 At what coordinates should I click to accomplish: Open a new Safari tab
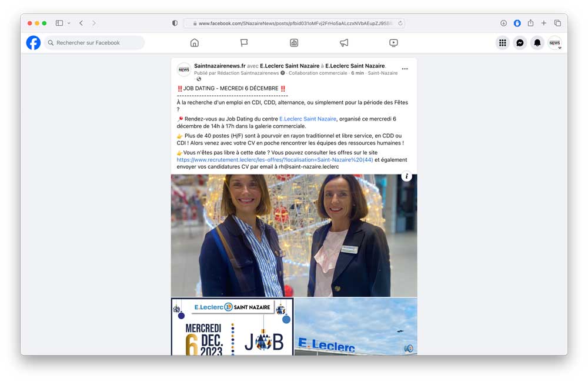(544, 24)
